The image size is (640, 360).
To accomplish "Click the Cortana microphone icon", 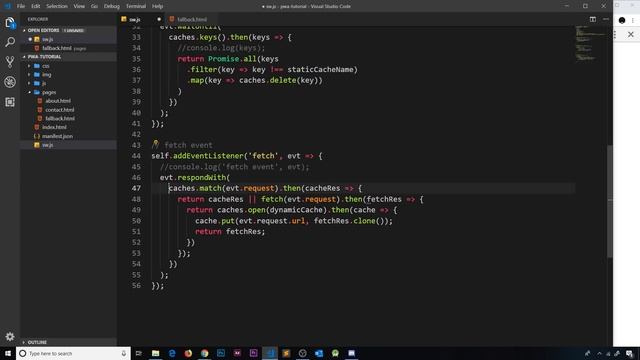I will coord(124,353).
